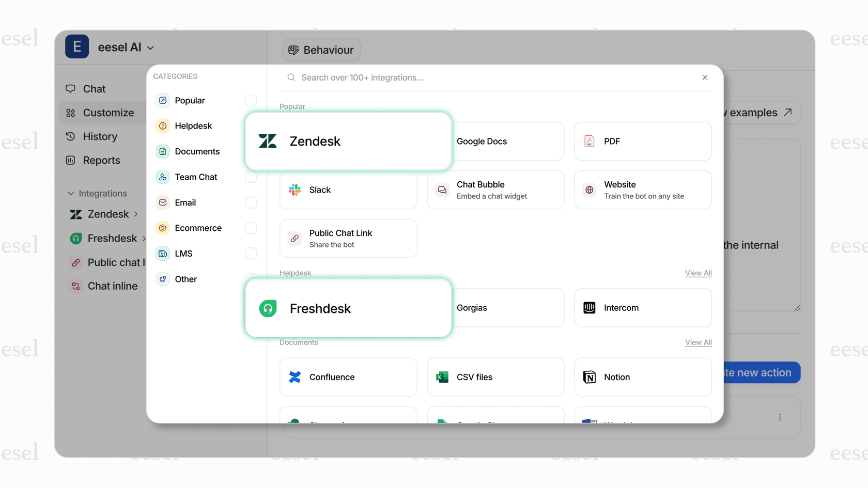
Task: Enable the Ecommerce category filter
Action: (251, 228)
